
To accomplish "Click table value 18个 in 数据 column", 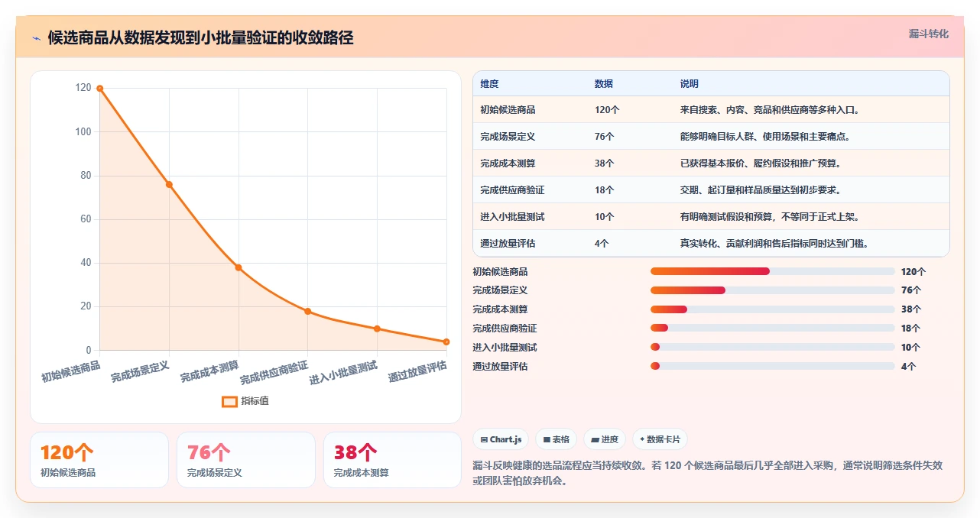I will [x=605, y=190].
